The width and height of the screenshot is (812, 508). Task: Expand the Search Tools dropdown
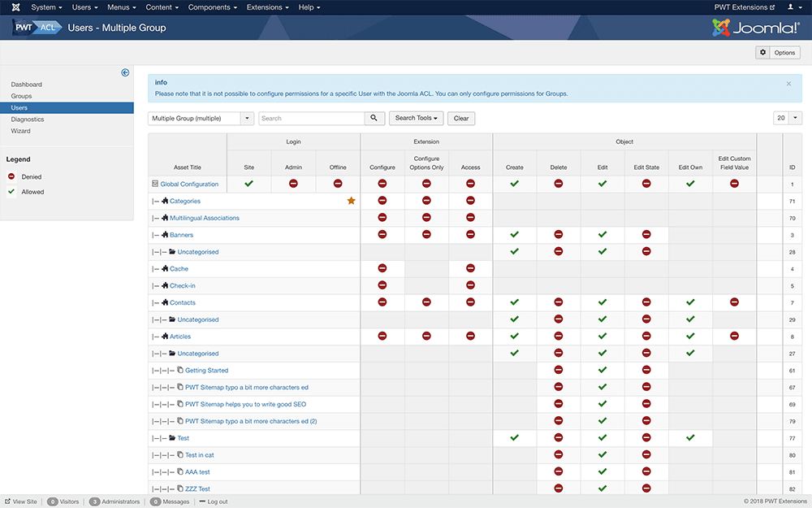417,118
